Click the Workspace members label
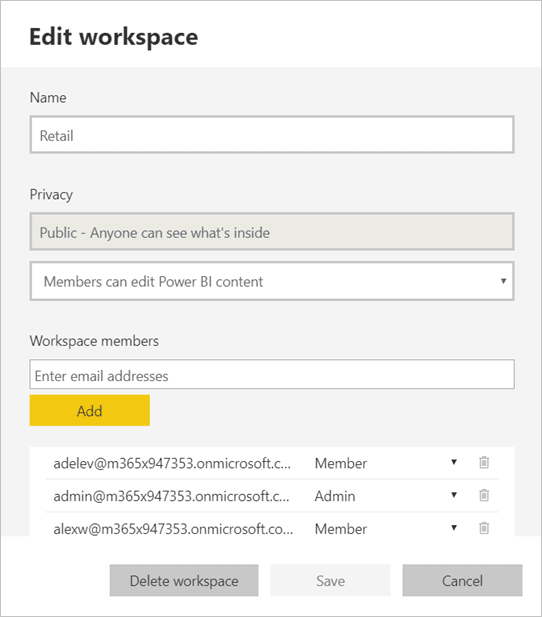The width and height of the screenshot is (542, 617). click(x=94, y=341)
